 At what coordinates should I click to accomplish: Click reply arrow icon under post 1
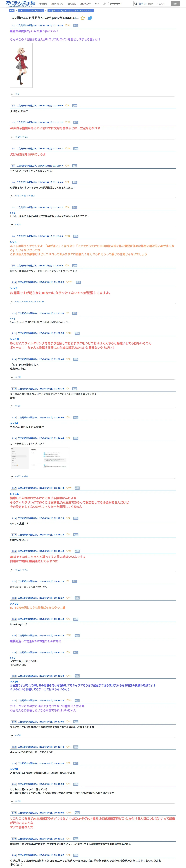click(x=12, y=94)
